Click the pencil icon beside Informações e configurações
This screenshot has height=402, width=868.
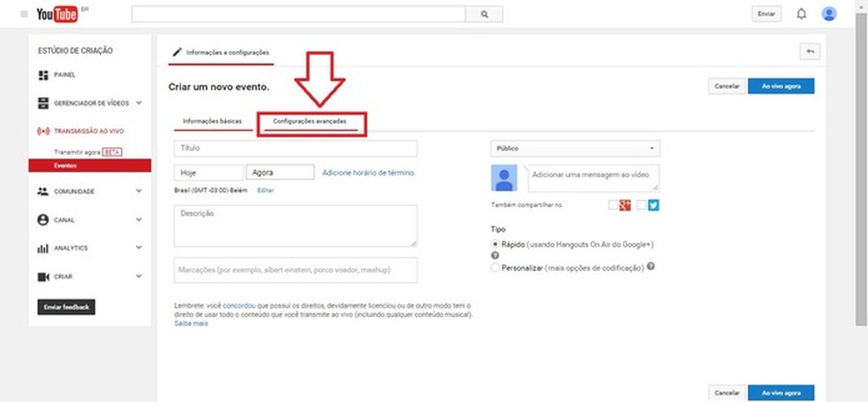point(177,53)
